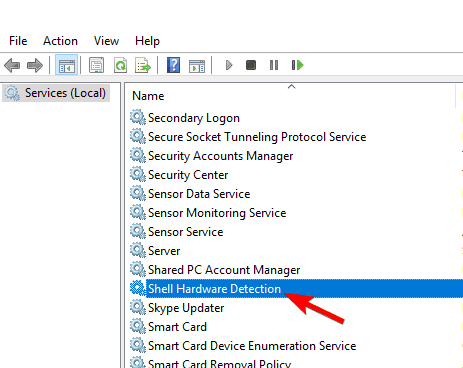The height and width of the screenshot is (368, 463).
Task: Select the Security Accounts Manager service
Action: pyautogui.click(x=220, y=156)
